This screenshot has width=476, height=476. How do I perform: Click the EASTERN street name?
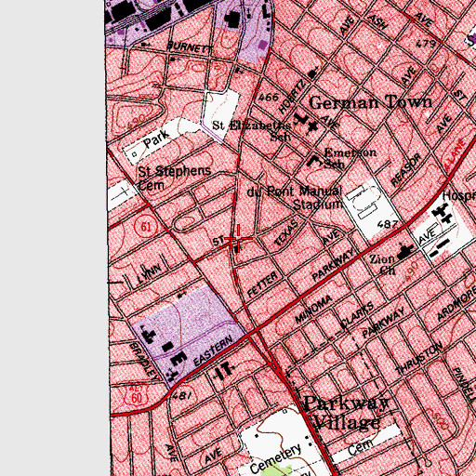coord(213,350)
